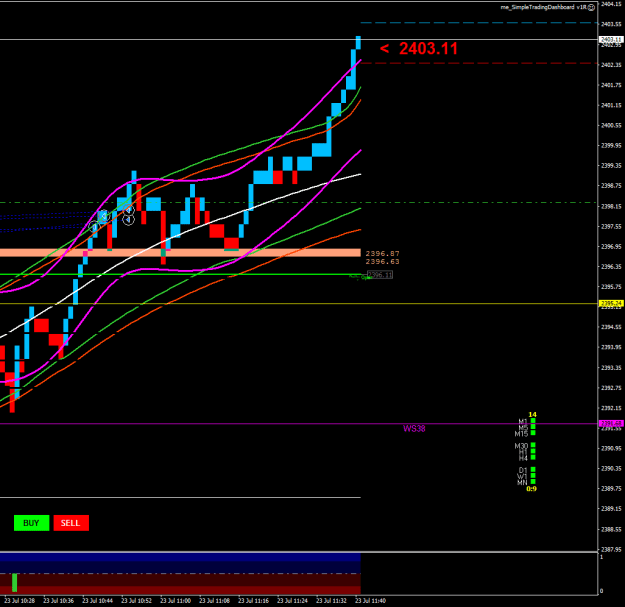The width and height of the screenshot is (625, 607).
Task: Click the 2393.35 price scale value
Action: tap(611, 367)
